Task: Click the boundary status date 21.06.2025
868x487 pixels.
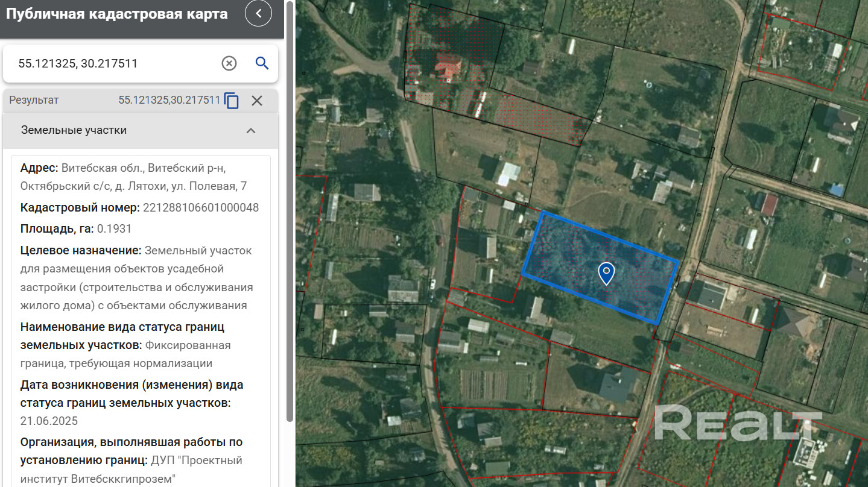Action: [x=49, y=421]
